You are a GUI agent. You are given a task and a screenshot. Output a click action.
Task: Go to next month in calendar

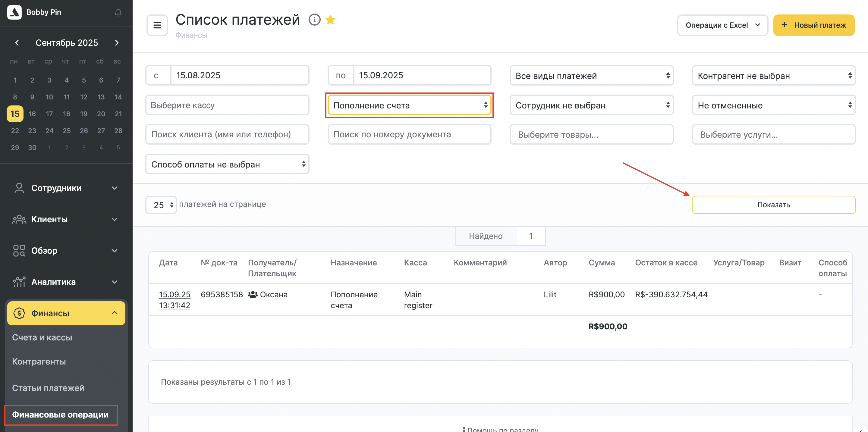117,43
